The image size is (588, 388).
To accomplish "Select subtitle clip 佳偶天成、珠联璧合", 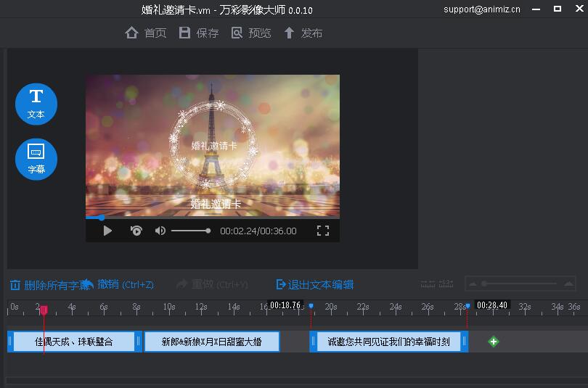I will click(x=74, y=342).
